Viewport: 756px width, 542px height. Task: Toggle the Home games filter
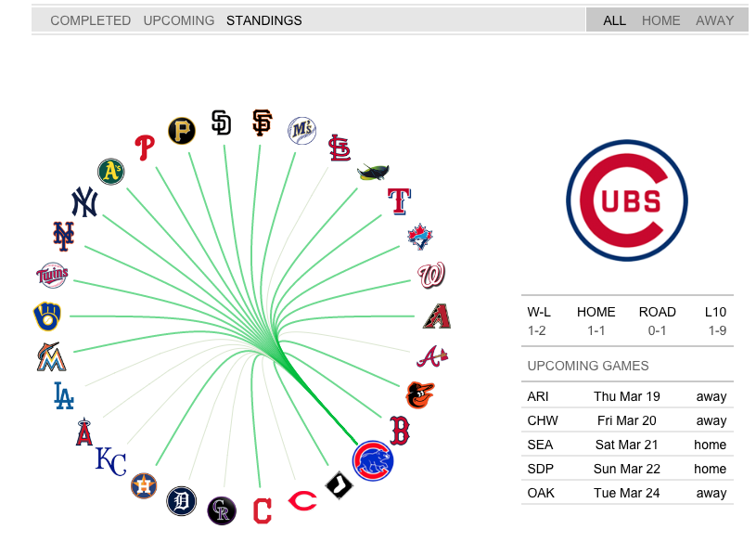pos(660,20)
